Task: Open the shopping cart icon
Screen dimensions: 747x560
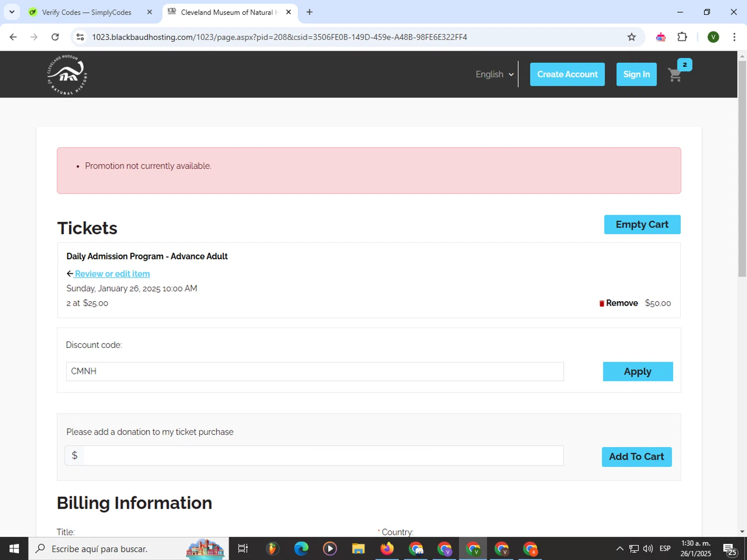Action: tap(675, 75)
